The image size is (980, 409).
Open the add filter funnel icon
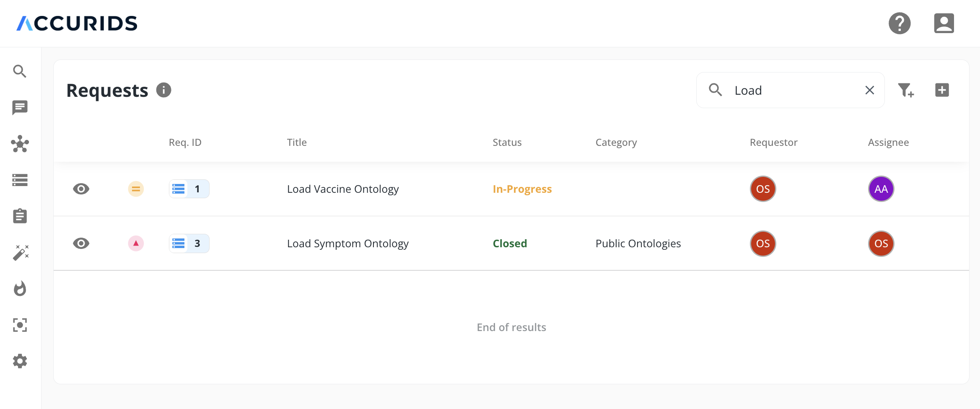[x=905, y=90]
